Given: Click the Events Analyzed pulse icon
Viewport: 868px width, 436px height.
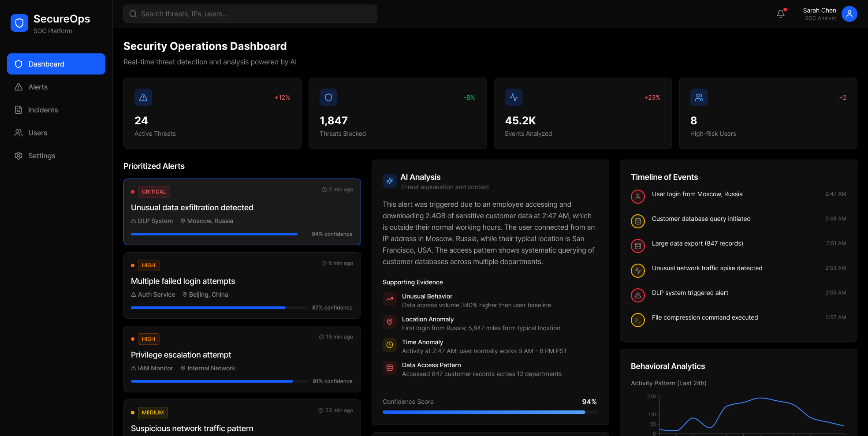Looking at the screenshot, I should [x=514, y=97].
